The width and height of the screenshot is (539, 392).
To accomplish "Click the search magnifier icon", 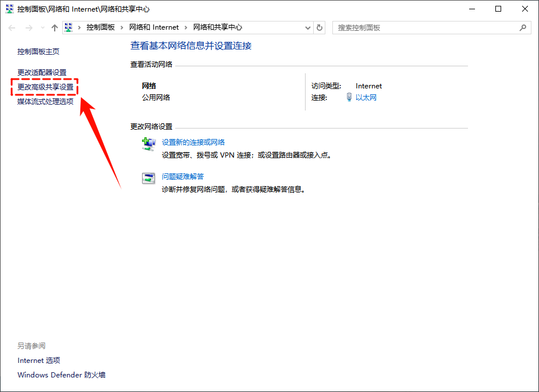I will coord(523,27).
